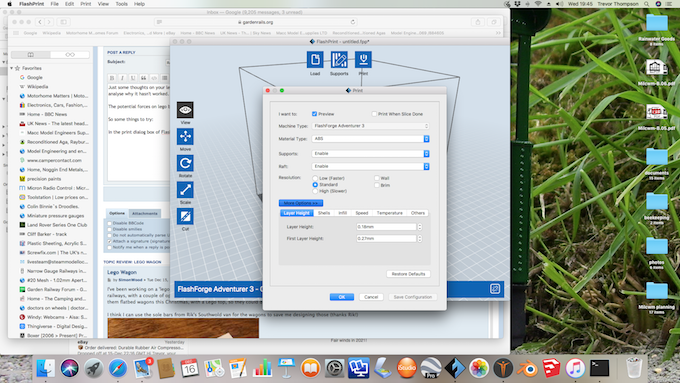Open the Raft Enable dropdown

coord(370,167)
